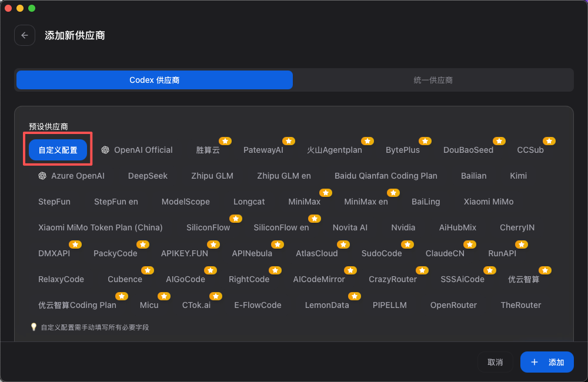
Task: Choose the OpenRouter provider
Action: point(453,305)
